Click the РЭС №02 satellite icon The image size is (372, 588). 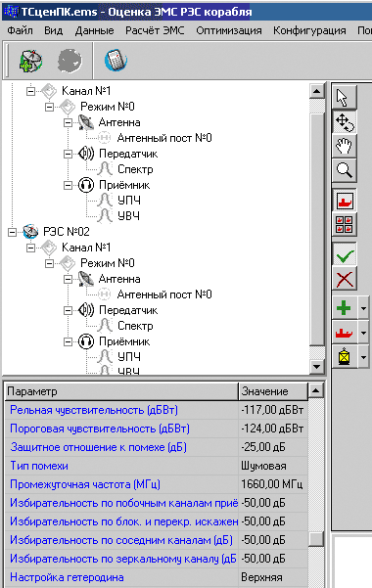pos(30,231)
